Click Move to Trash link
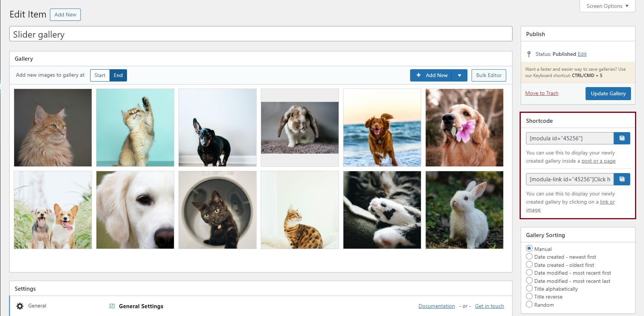The height and width of the screenshot is (316, 644). click(x=542, y=93)
